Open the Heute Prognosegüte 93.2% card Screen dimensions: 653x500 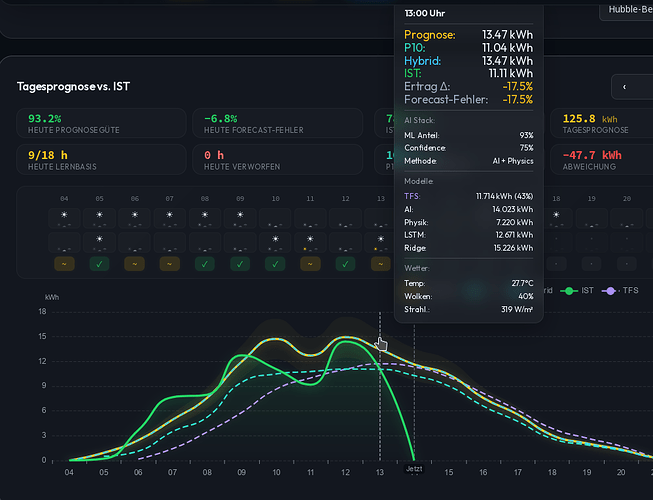click(x=101, y=123)
